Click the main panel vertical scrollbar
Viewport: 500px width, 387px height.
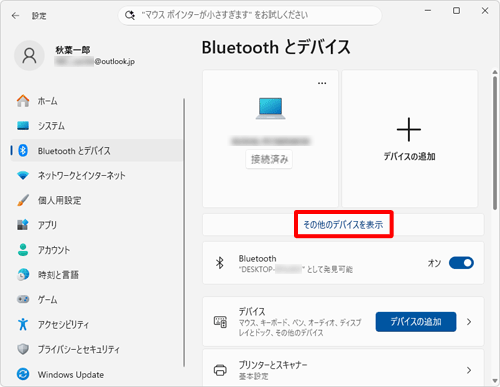(495, 143)
